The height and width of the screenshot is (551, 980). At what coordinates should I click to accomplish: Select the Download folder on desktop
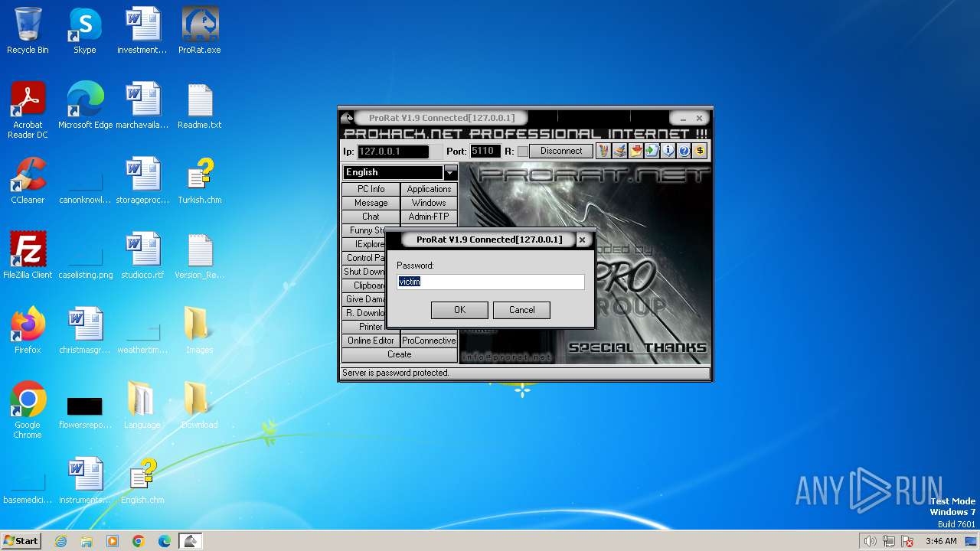pyautogui.click(x=200, y=406)
